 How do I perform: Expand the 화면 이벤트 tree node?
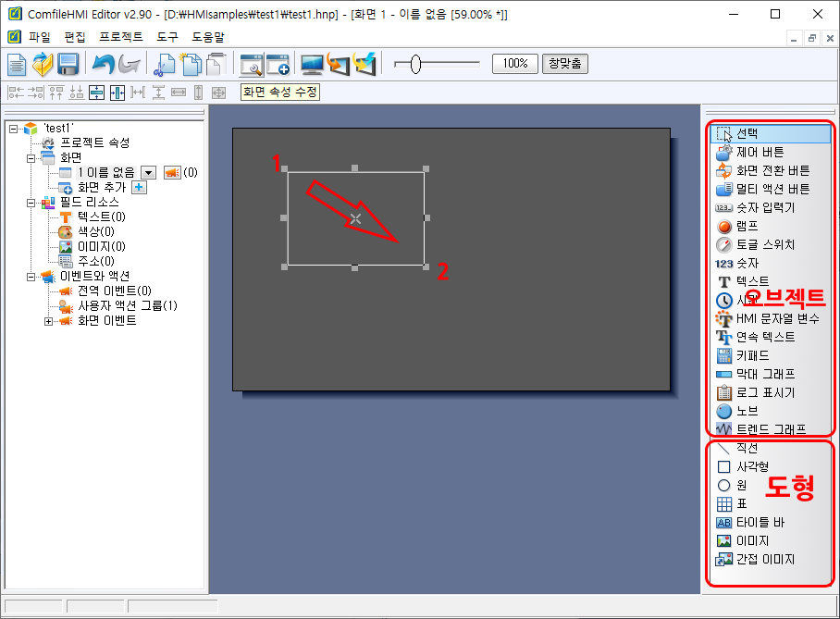[x=48, y=320]
